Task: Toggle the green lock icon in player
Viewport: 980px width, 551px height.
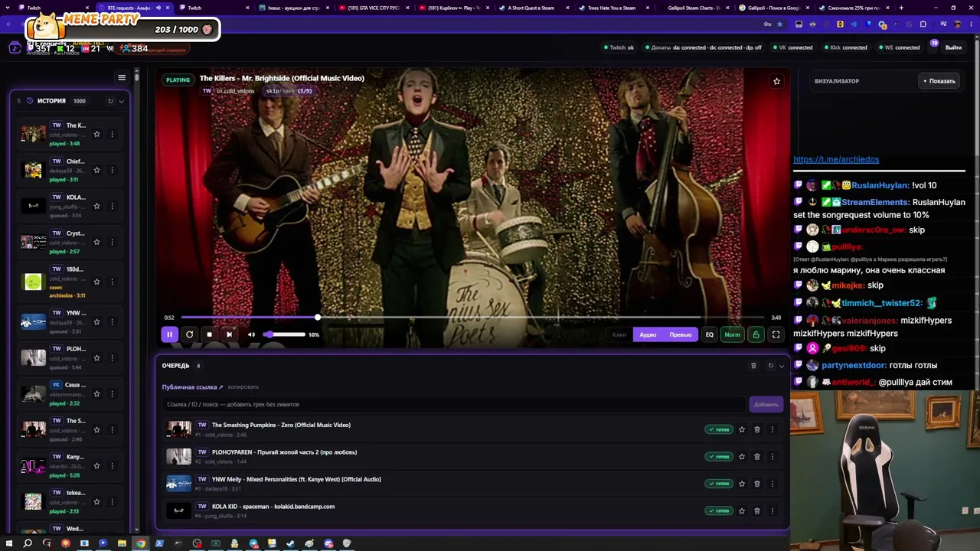Action: pos(756,334)
